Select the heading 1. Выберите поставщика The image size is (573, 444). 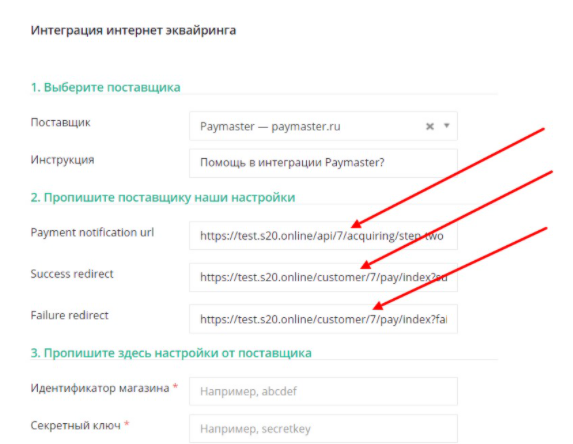point(106,87)
